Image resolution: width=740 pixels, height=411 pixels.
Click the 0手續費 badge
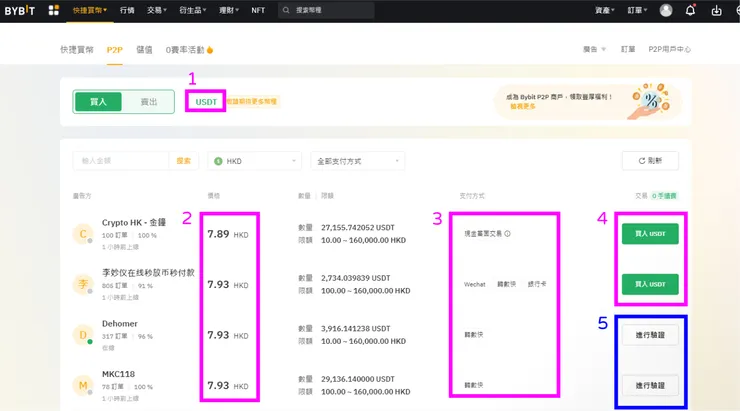coord(664,196)
